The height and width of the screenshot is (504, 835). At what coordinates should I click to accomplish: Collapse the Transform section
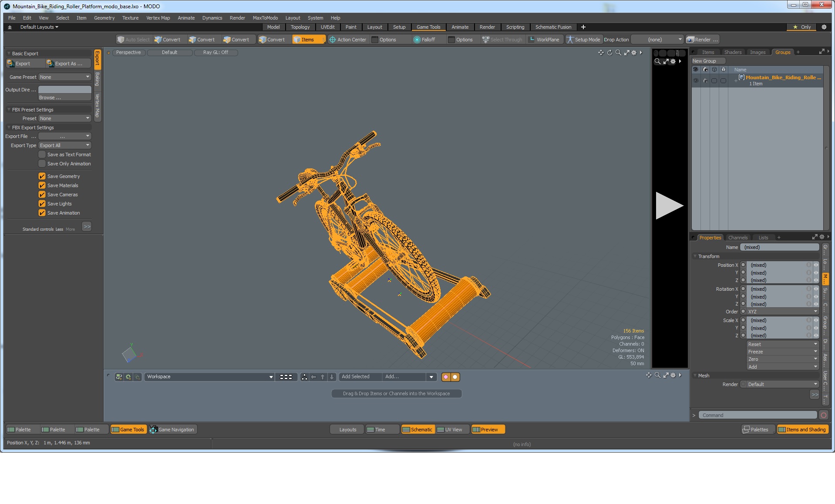[695, 256]
